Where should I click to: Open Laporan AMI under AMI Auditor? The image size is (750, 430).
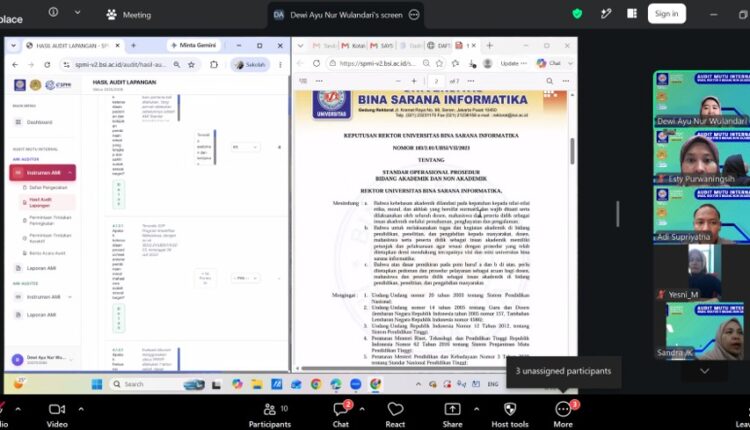click(x=41, y=268)
